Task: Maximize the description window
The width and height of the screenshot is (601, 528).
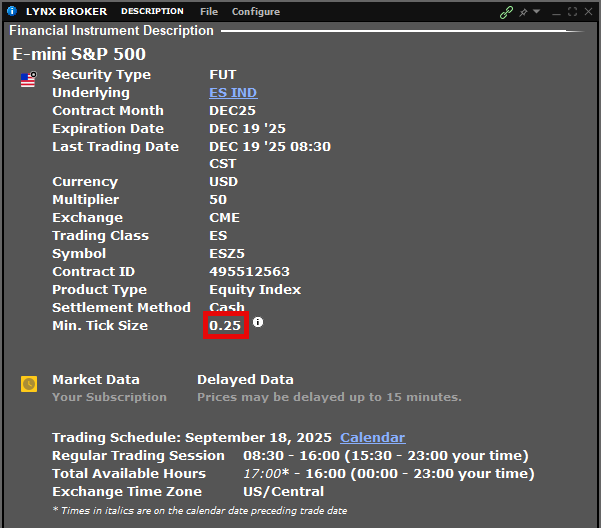Action: tap(573, 12)
